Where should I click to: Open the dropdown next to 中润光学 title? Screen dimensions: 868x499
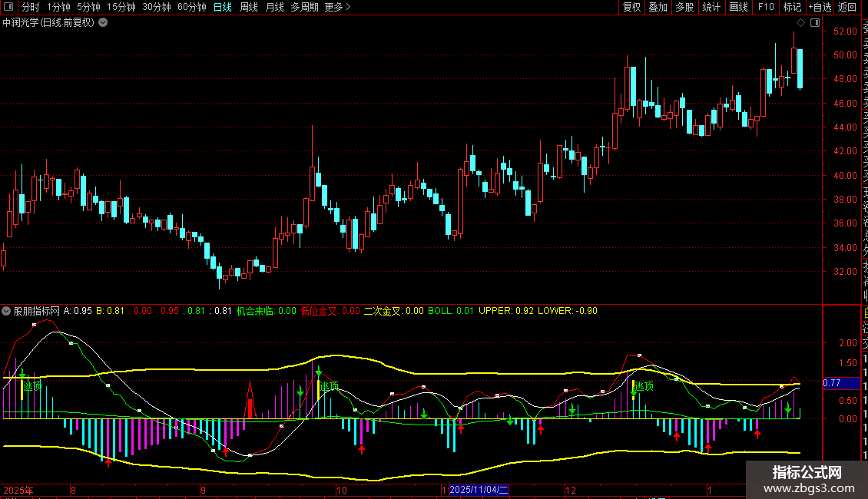[x=103, y=23]
